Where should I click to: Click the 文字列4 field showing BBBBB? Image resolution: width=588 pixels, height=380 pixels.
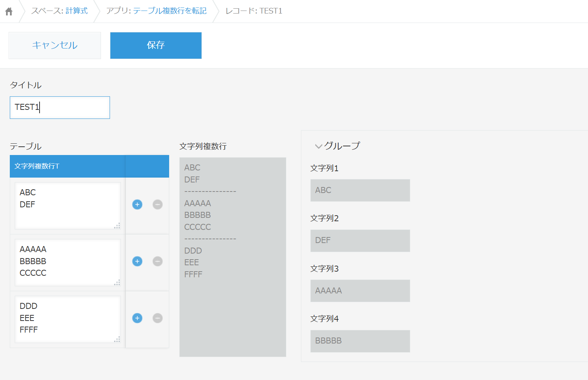pos(360,341)
